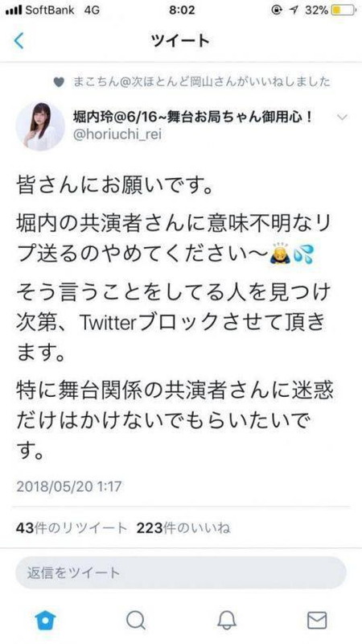Screen dimensions: 362x644
Task: Tap the ツイート header title
Action: [180, 42]
